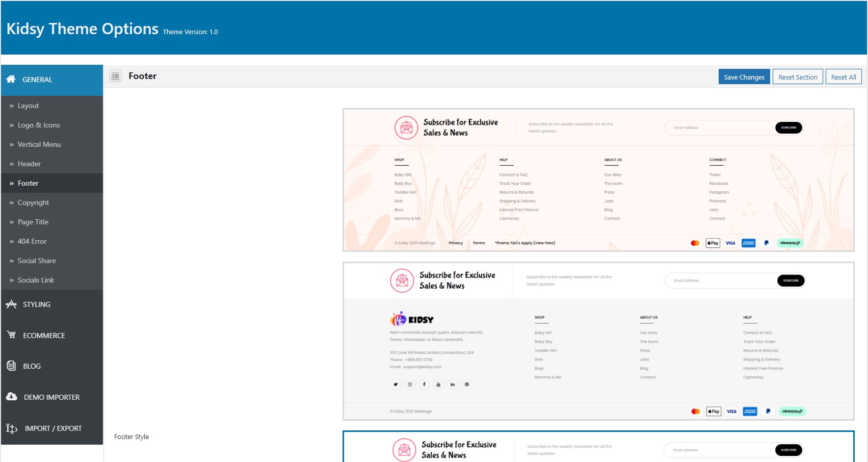Click the General home icon

click(11, 79)
